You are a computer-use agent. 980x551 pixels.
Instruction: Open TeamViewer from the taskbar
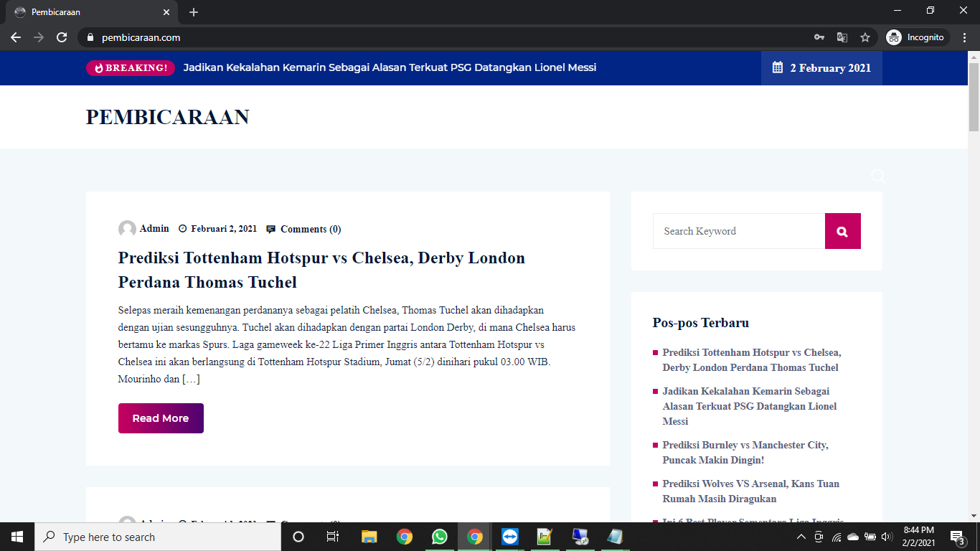click(x=509, y=537)
